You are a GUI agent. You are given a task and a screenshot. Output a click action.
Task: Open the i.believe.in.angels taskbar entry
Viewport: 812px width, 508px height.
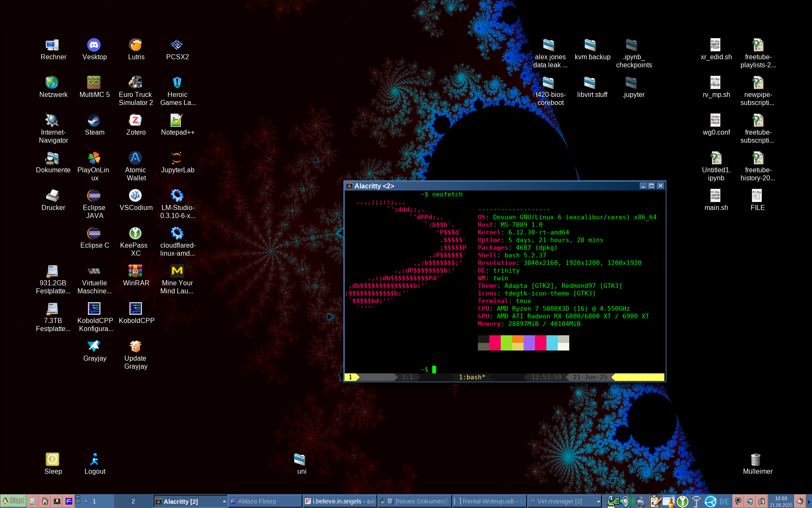[340, 501]
